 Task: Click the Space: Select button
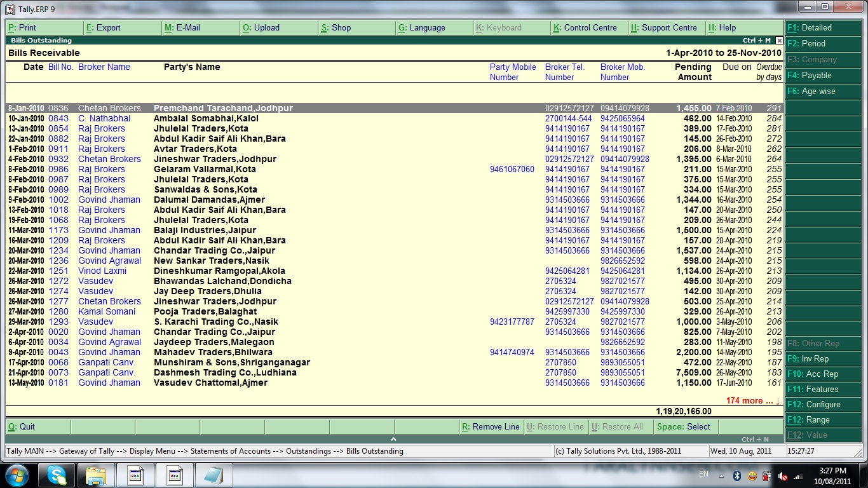click(685, 427)
